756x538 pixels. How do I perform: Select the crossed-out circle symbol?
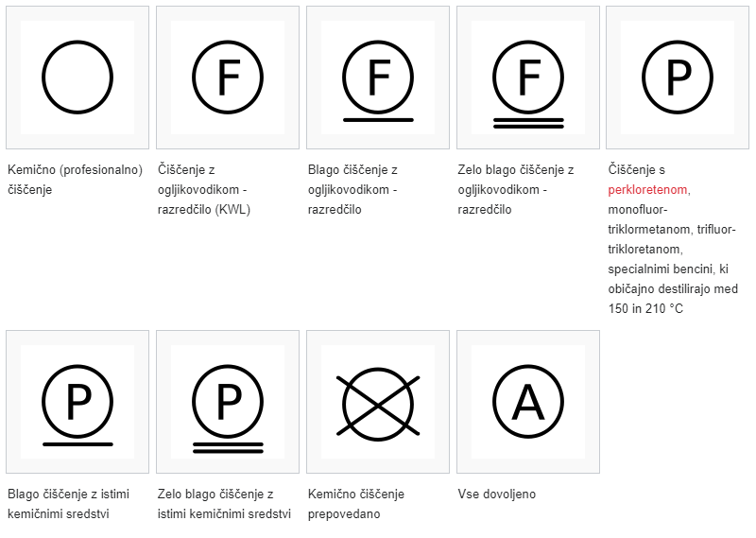[378, 401]
